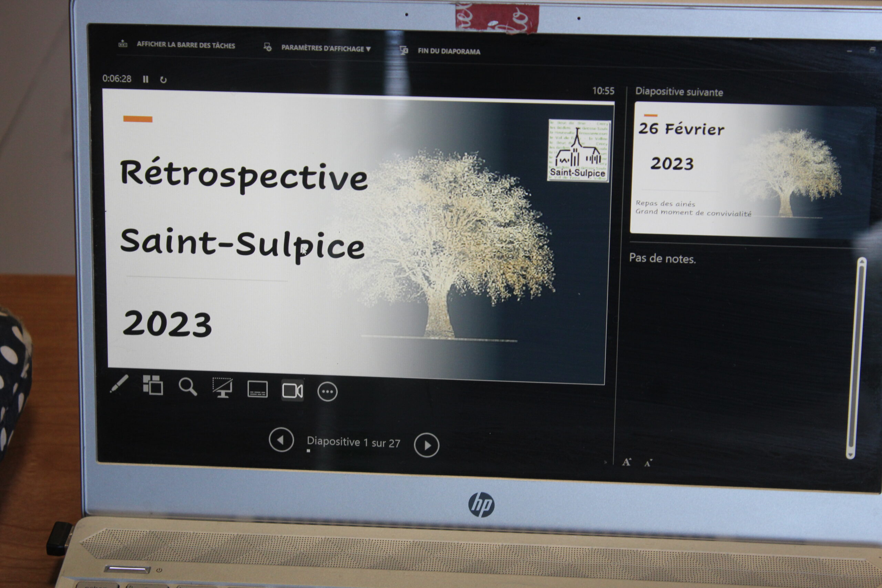Click down arrow of notes scrollbar
The width and height of the screenshot is (882, 588).
click(851, 455)
